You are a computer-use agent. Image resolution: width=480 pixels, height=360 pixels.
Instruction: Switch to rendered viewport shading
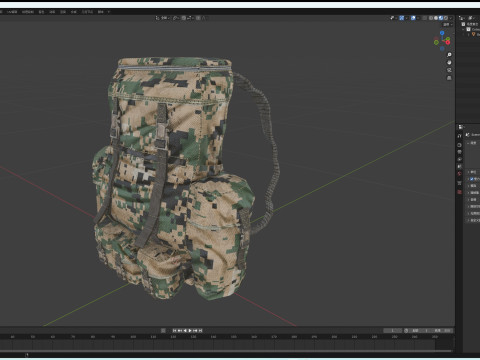(x=446, y=18)
